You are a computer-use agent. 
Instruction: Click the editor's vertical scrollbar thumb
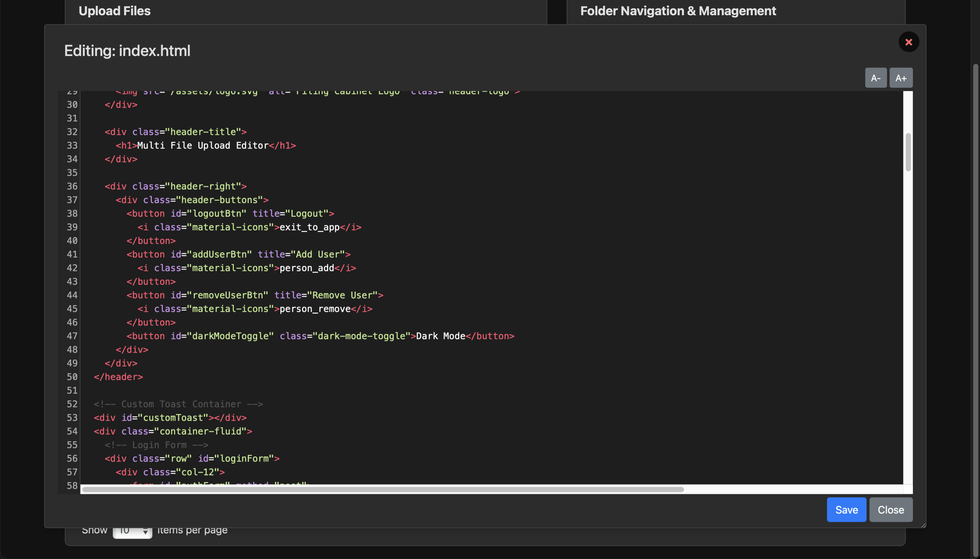908,152
